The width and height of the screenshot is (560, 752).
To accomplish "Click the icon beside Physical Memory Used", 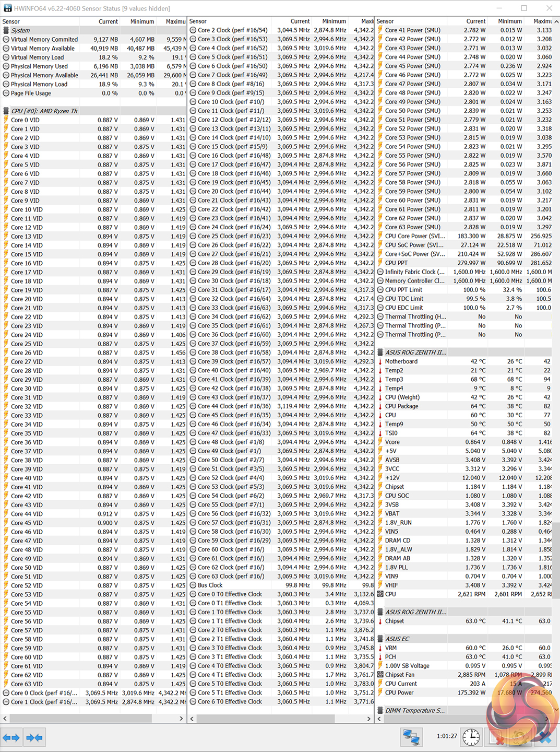I will (6, 66).
